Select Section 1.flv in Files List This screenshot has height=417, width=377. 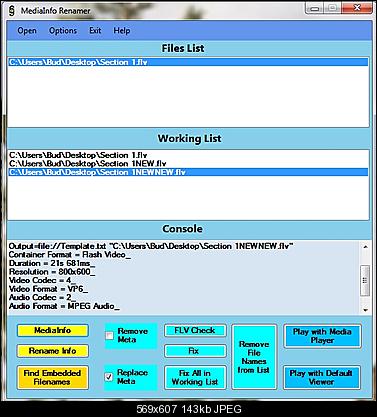click(x=188, y=62)
